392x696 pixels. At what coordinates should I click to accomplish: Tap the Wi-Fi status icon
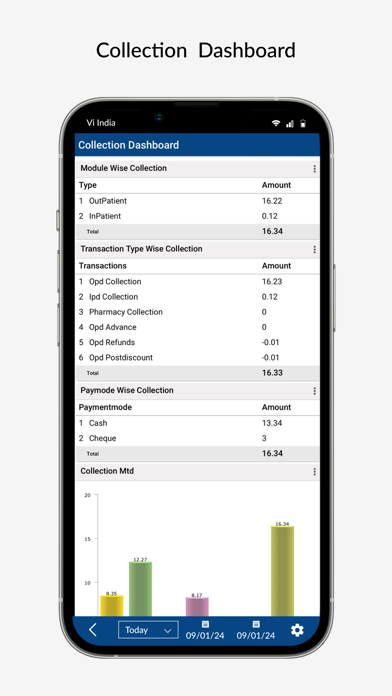click(x=276, y=123)
